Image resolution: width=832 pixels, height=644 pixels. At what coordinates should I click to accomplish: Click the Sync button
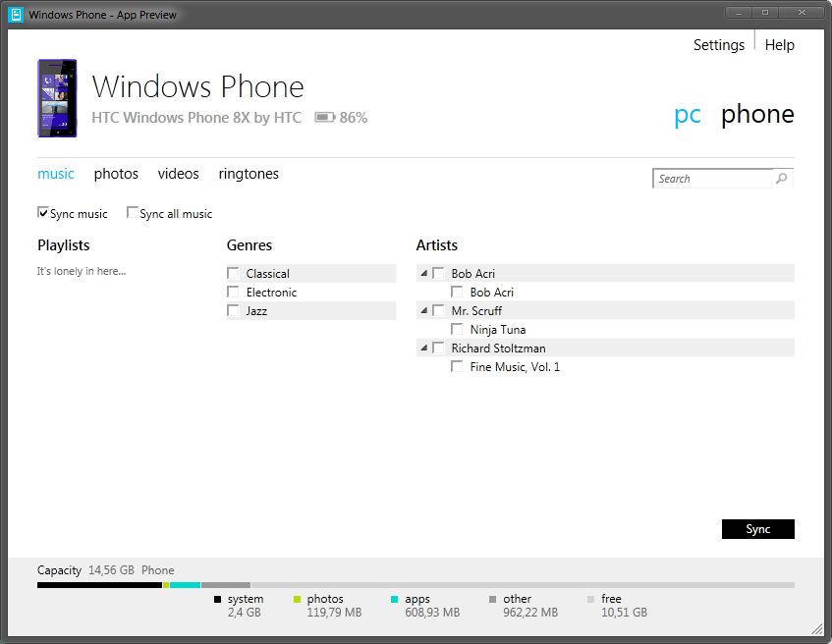757,529
